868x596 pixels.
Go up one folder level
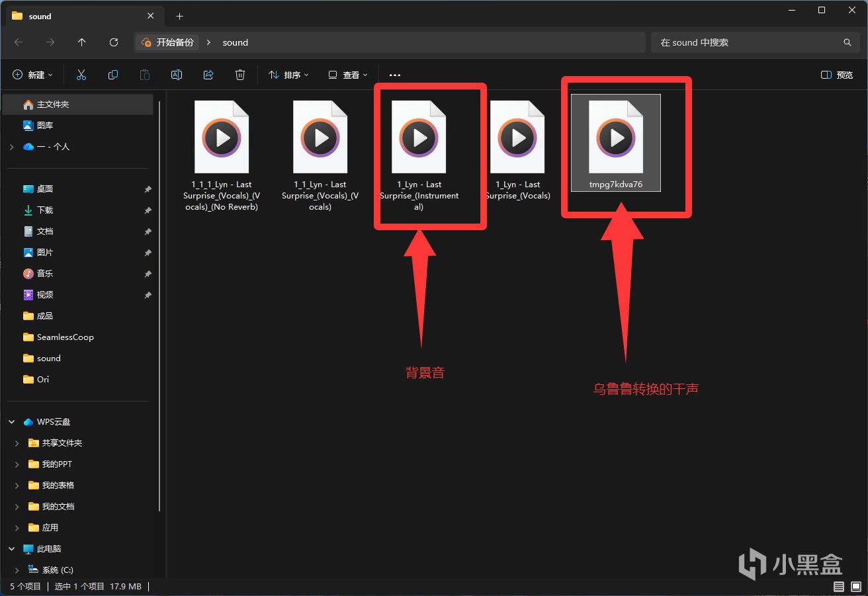tap(82, 42)
